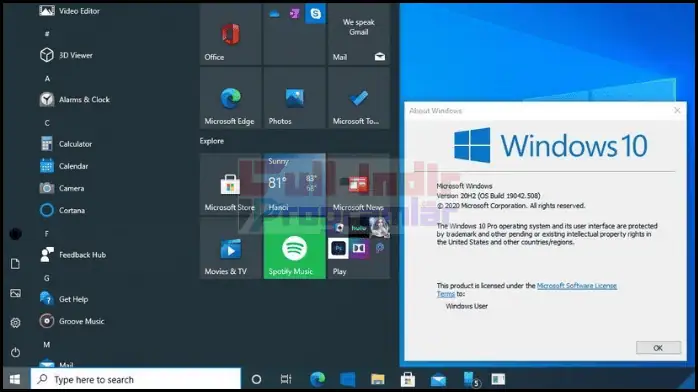The width and height of the screenshot is (698, 392).
Task: Open Documents in Start sidebar
Action: tap(15, 263)
